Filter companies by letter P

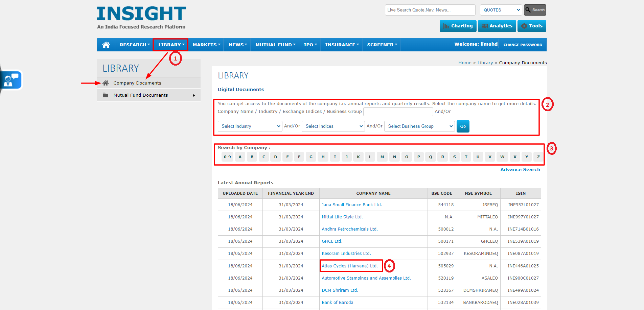pyautogui.click(x=419, y=157)
